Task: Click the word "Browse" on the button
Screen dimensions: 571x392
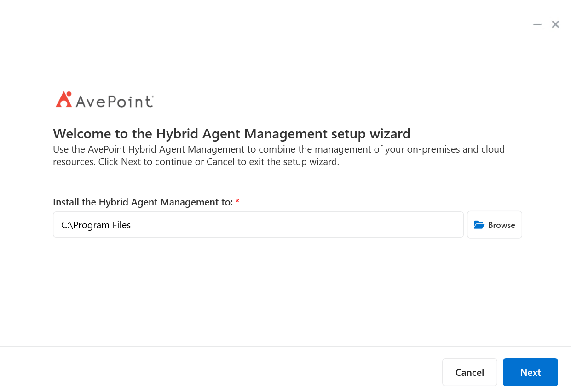Action: pyautogui.click(x=502, y=225)
